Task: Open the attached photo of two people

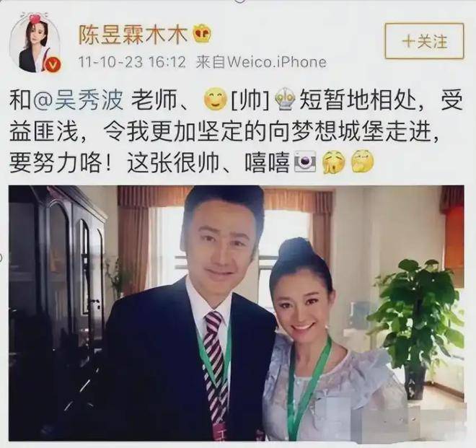Action: click(x=237, y=313)
